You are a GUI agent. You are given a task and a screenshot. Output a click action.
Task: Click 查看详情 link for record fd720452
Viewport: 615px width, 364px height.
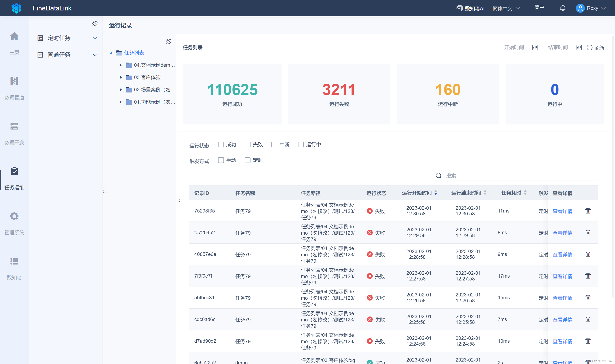point(563,233)
